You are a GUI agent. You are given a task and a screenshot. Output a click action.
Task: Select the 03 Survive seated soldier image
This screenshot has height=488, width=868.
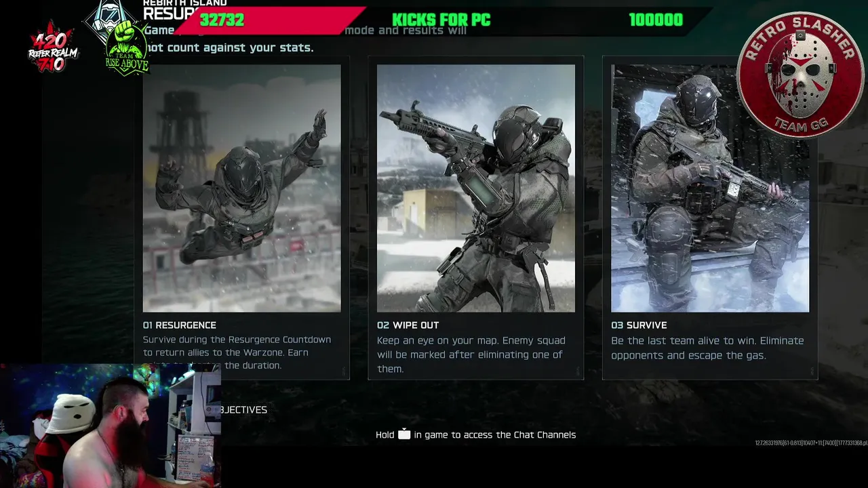click(710, 188)
